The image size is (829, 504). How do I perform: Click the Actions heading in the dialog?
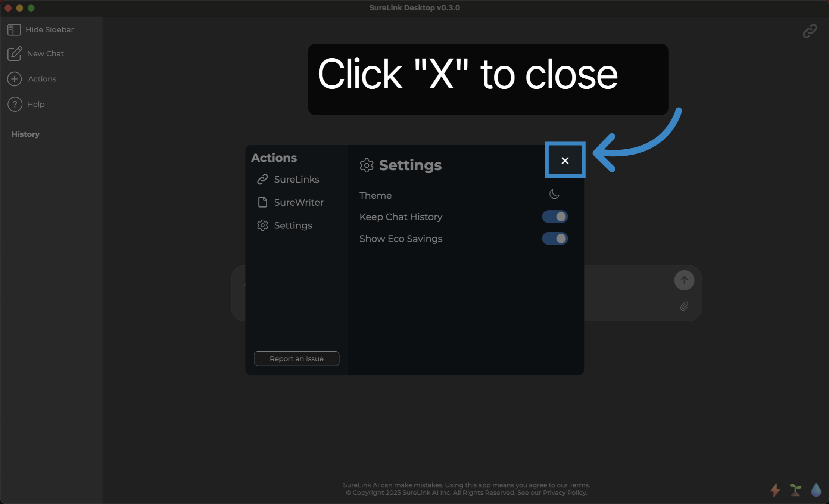coord(274,158)
